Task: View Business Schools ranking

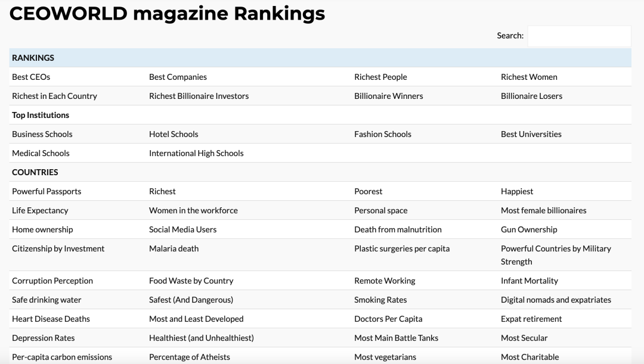Action: coord(42,134)
